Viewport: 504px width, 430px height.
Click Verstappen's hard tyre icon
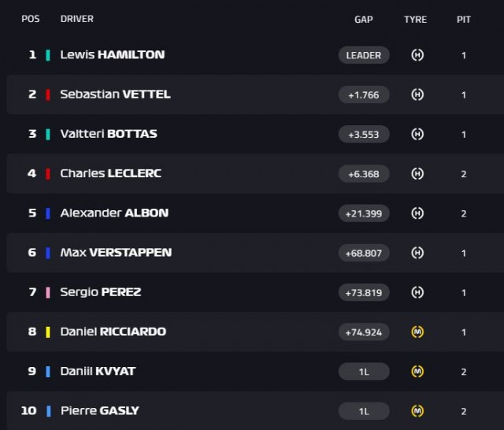[x=417, y=253]
